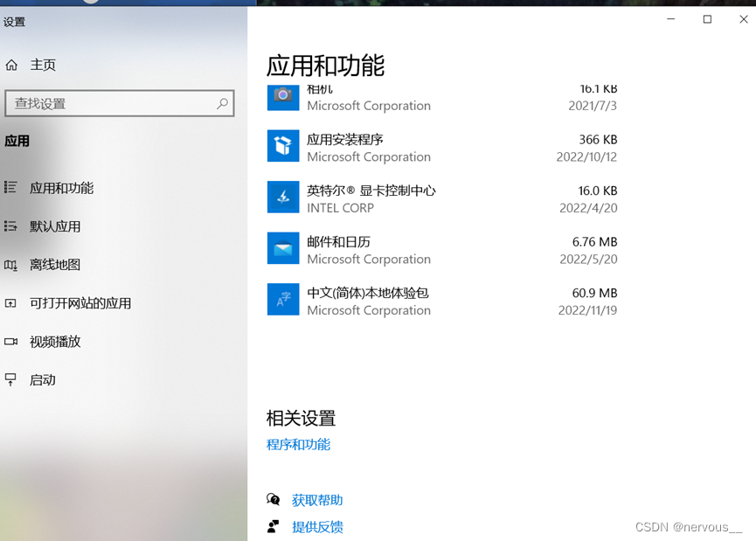Open the 程序和功能 link

point(298,444)
